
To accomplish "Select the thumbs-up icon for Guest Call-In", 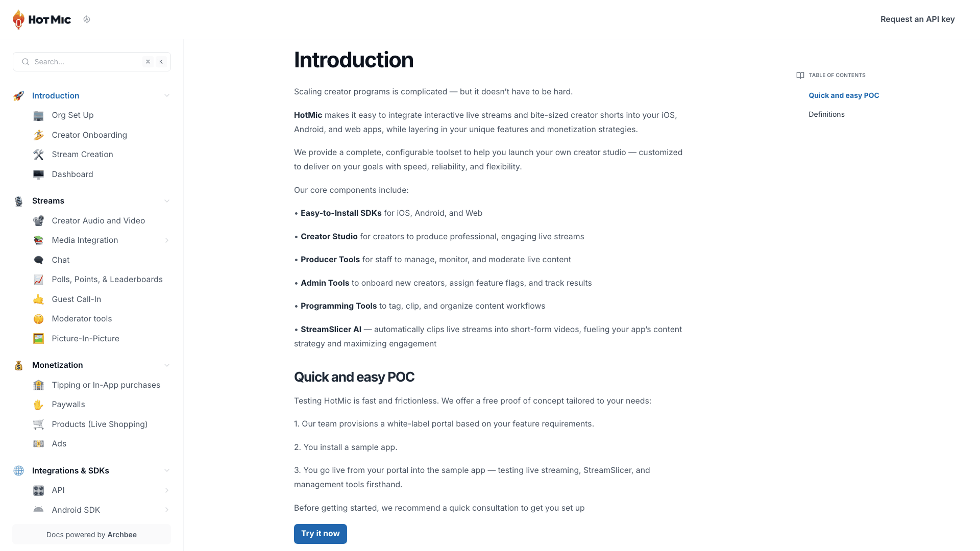I will (x=38, y=299).
